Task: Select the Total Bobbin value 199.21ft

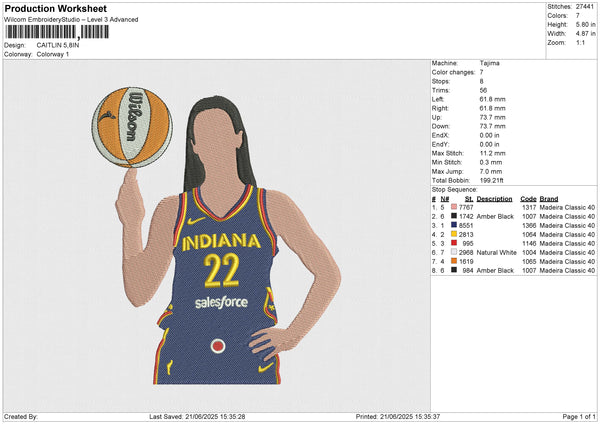Action: (491, 180)
